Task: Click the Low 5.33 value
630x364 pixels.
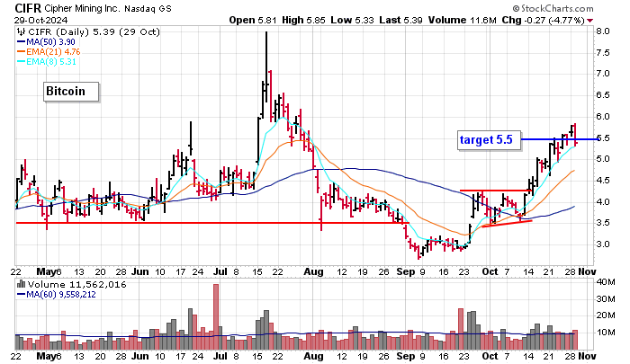Action: pyautogui.click(x=353, y=20)
